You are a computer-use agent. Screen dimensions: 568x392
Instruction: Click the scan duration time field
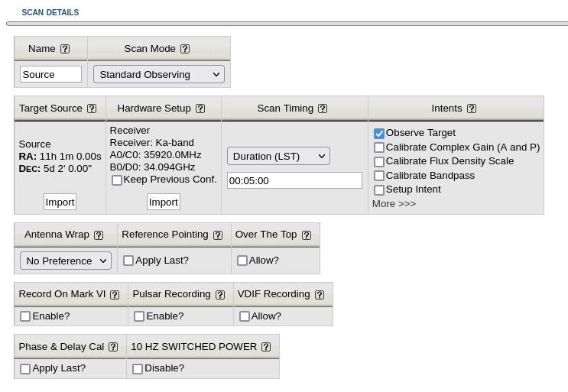[294, 180]
